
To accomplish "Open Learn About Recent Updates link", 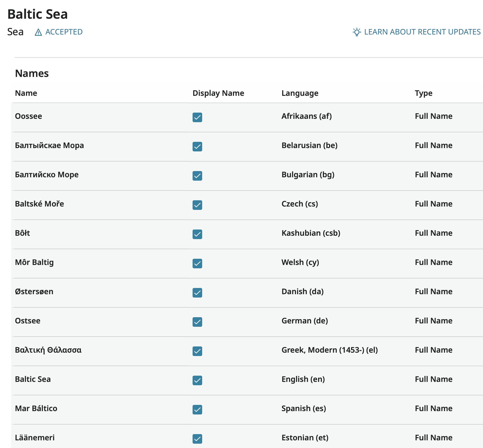I will (x=422, y=32).
